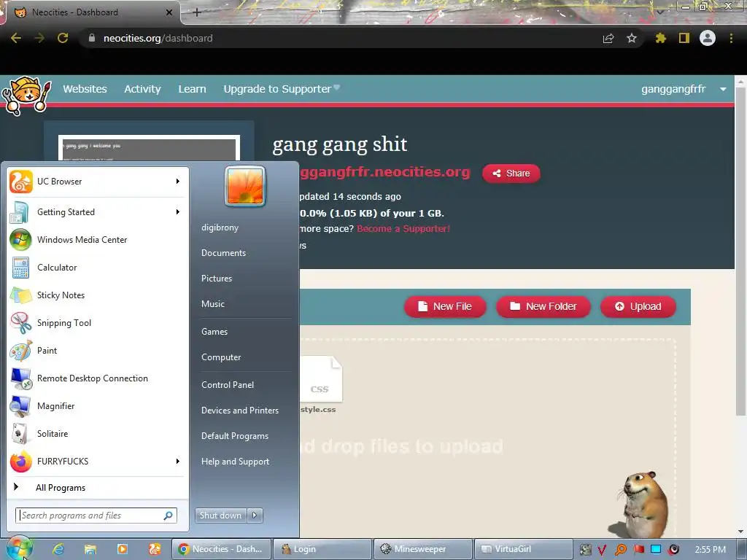747x560 pixels.
Task: Launch the Snipping Tool
Action: point(96,322)
